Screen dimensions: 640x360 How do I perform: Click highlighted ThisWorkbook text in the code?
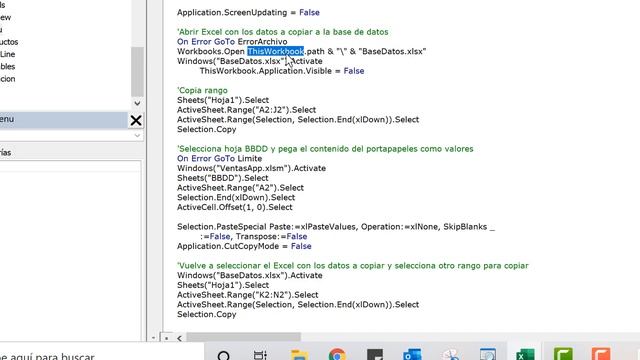(x=276, y=51)
